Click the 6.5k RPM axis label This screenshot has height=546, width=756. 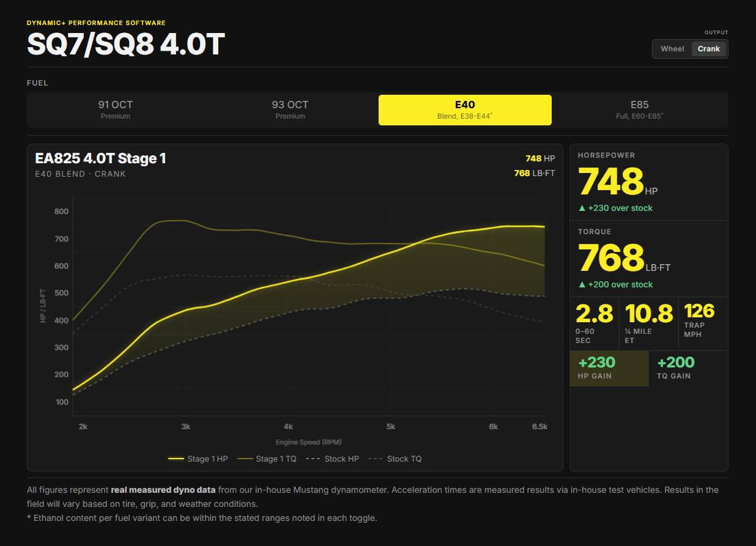tap(539, 427)
